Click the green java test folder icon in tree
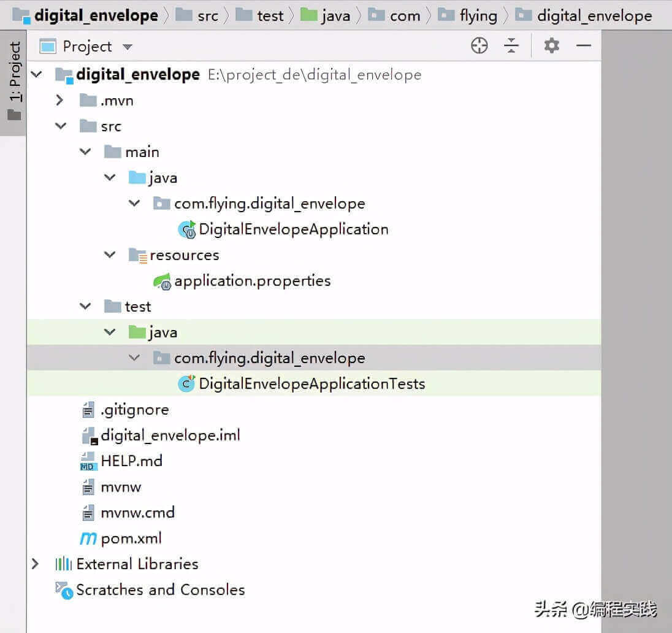Image resolution: width=672 pixels, height=633 pixels. coord(137,331)
